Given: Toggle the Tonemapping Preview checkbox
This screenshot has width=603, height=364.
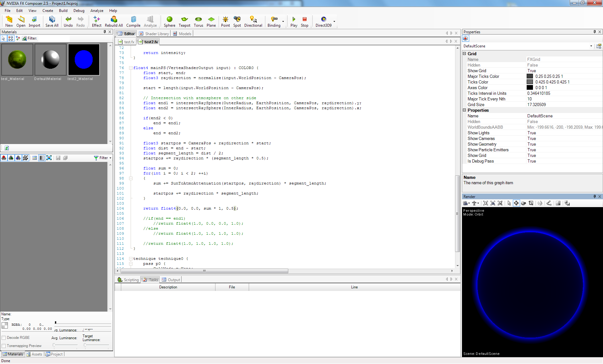Looking at the screenshot, I should tap(4, 346).
